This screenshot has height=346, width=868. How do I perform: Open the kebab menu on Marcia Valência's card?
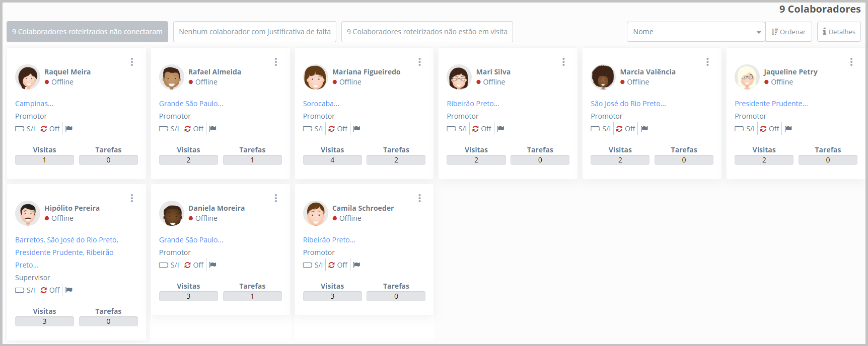point(707,62)
